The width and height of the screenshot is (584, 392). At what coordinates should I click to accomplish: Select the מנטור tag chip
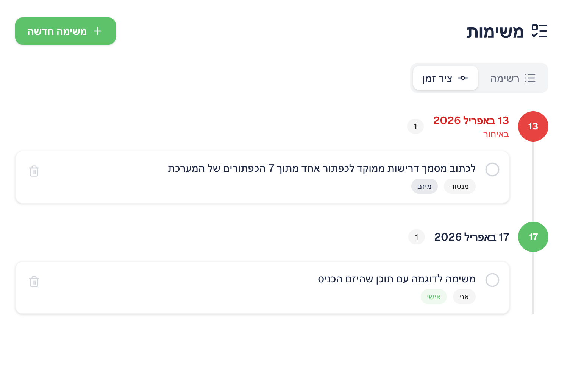click(x=459, y=186)
